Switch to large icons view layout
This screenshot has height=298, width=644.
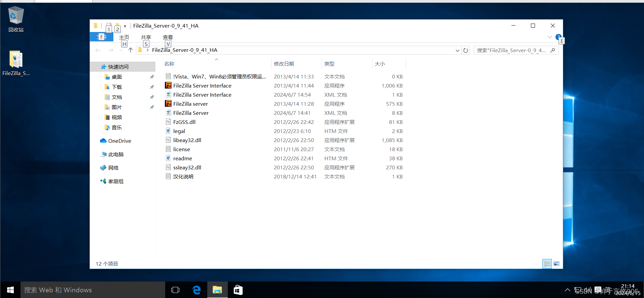(557, 264)
